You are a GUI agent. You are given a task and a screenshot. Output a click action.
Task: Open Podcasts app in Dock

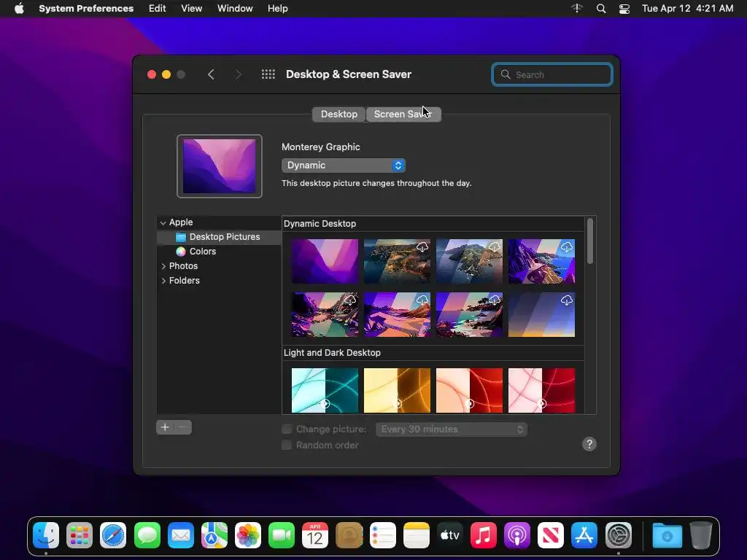[517, 535]
